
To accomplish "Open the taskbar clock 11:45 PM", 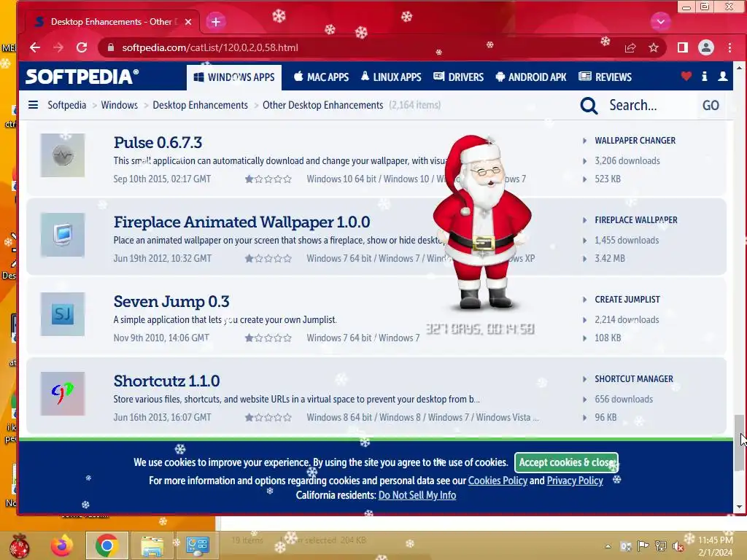I will [715, 546].
